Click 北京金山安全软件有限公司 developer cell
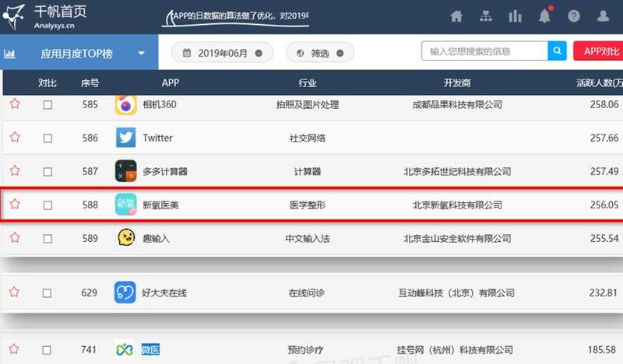 click(457, 238)
